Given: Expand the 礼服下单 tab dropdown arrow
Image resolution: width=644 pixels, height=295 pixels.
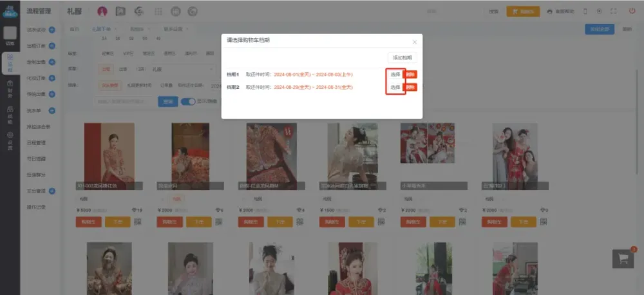Looking at the screenshot, I should [116, 29].
